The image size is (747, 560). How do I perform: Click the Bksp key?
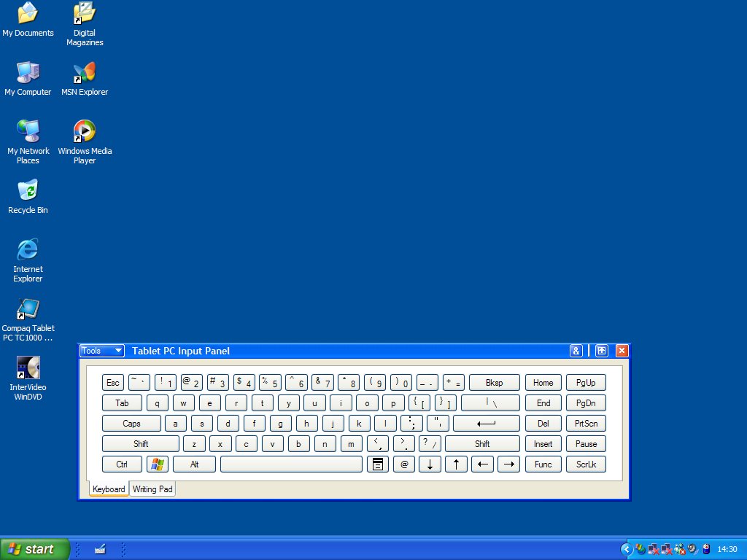pyautogui.click(x=494, y=382)
